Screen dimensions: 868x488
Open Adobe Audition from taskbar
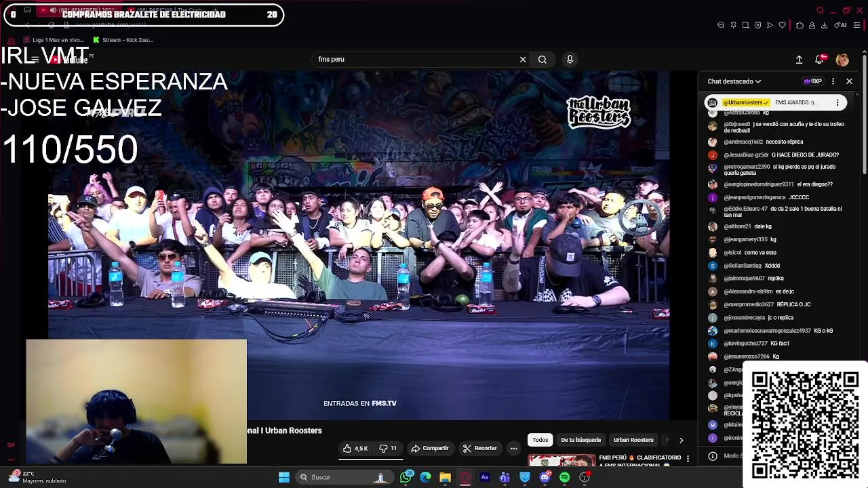(x=485, y=477)
